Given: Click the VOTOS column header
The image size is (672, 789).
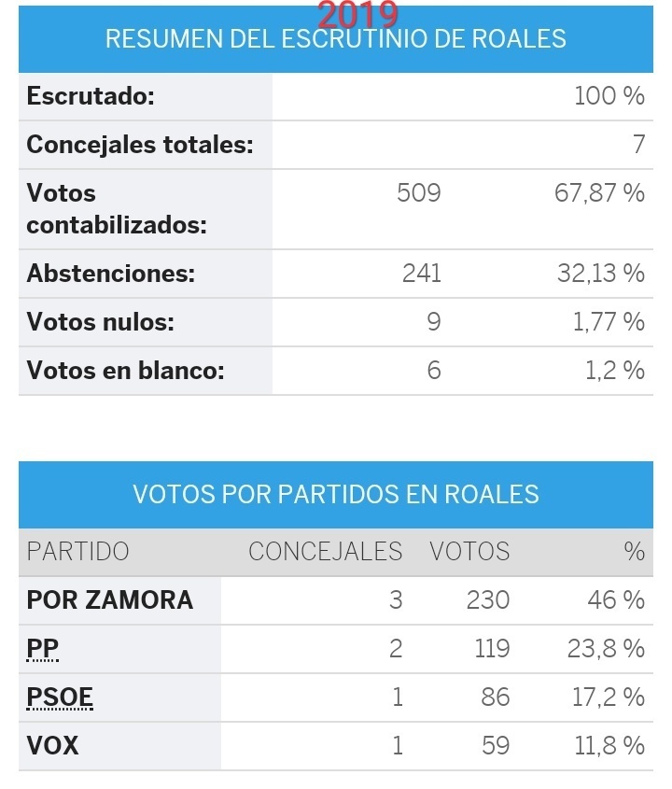Looking at the screenshot, I should click(469, 551).
